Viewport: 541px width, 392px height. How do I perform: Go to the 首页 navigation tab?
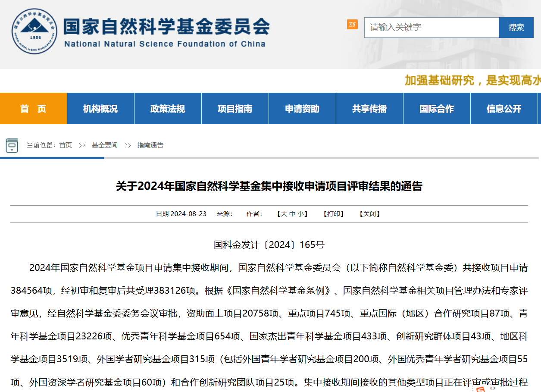coord(33,109)
